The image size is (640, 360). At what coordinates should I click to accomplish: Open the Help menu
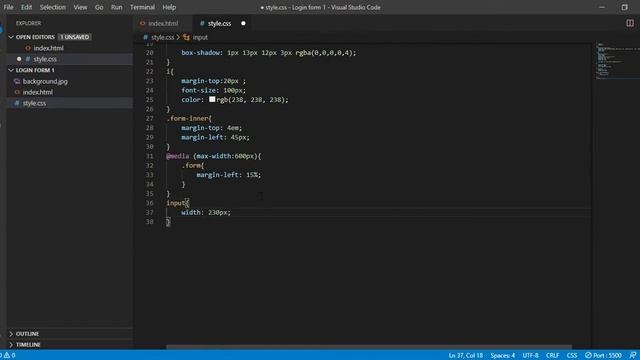click(169, 7)
